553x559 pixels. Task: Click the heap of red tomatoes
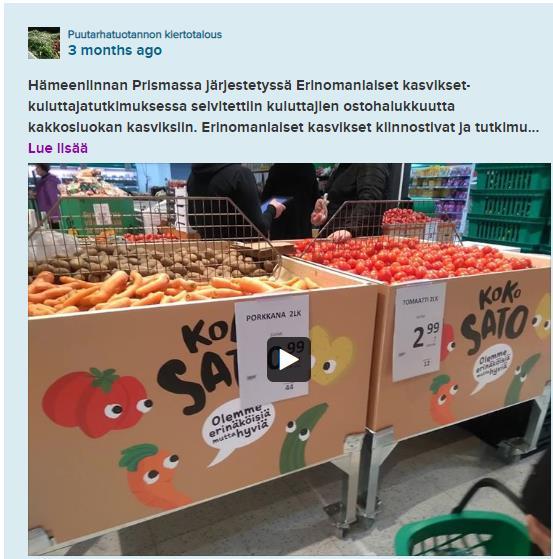point(410,257)
